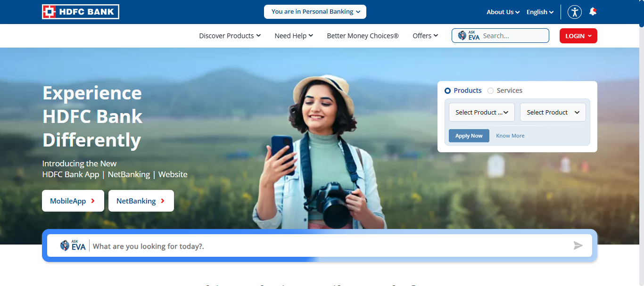644x286 pixels.
Task: Open the LOGIN dropdown button
Action: point(578,36)
